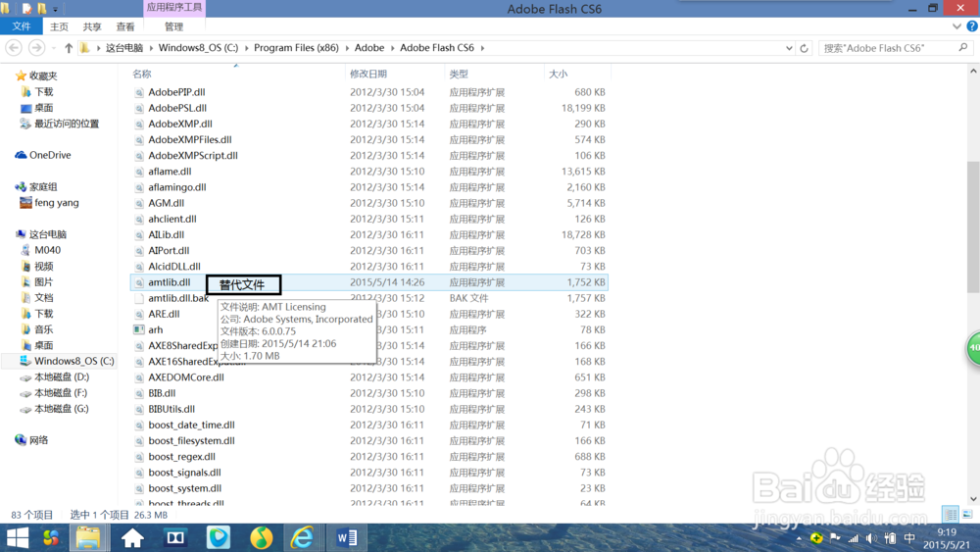Sort by Name (名称) column header
The height and width of the screenshot is (552, 980).
pyautogui.click(x=142, y=74)
